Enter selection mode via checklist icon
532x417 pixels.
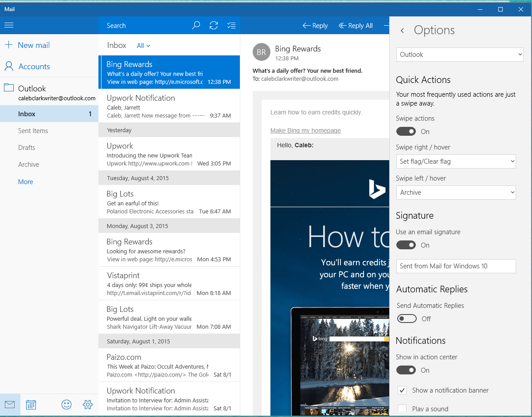tap(231, 25)
